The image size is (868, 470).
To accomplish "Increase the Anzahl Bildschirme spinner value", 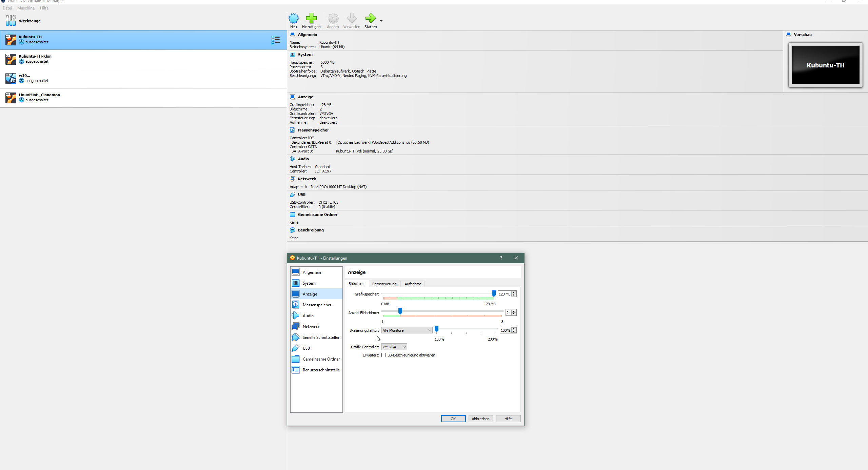I will pos(514,311).
